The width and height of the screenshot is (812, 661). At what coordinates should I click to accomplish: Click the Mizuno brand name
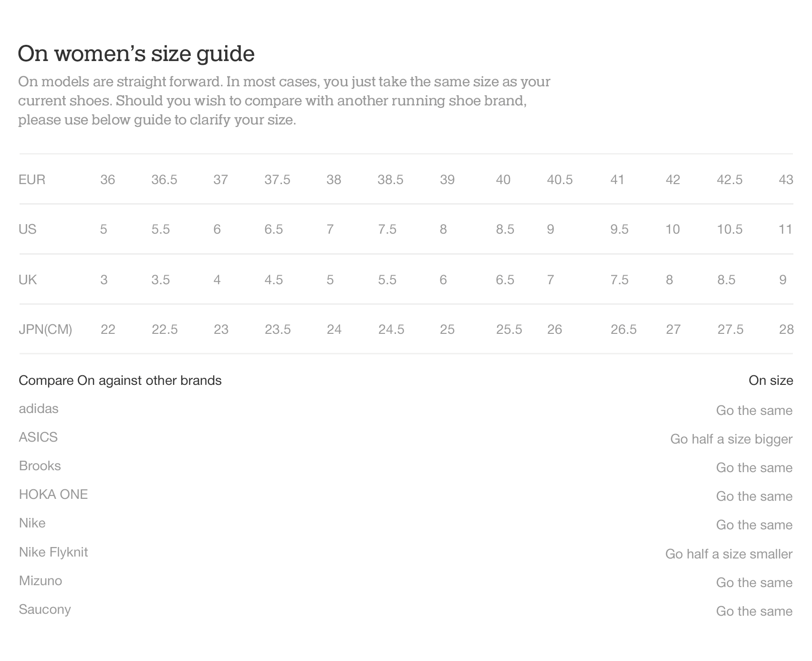[x=41, y=581]
